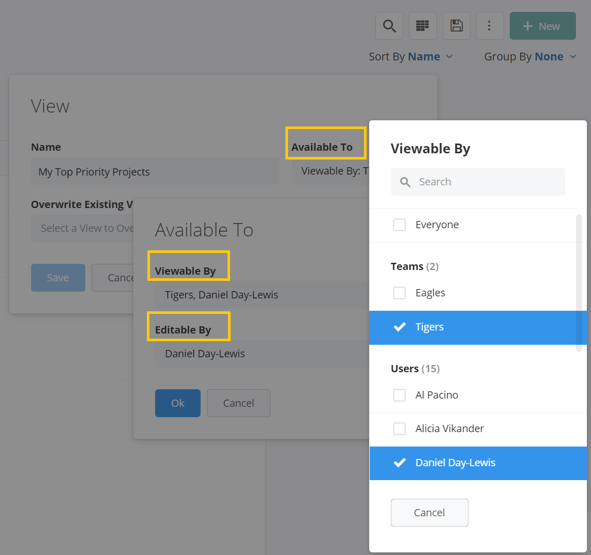The image size is (591, 555).
Task: Expand the Group By None dropdown
Action: click(x=530, y=57)
